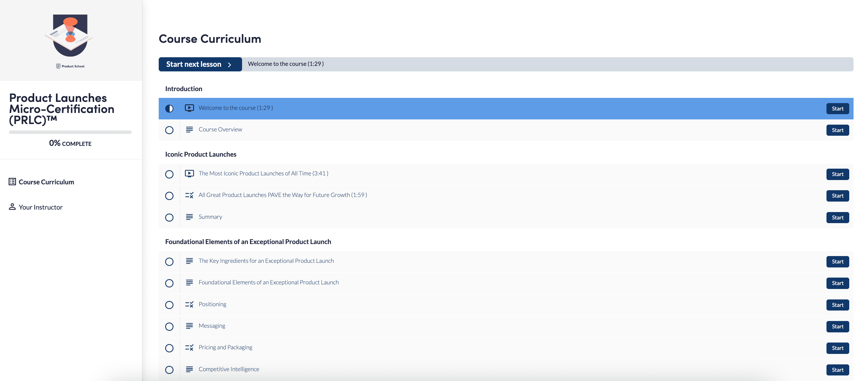This screenshot has width=868, height=381.
Task: Click the quiz icon beside Pricing and Packaging
Action: (189, 348)
